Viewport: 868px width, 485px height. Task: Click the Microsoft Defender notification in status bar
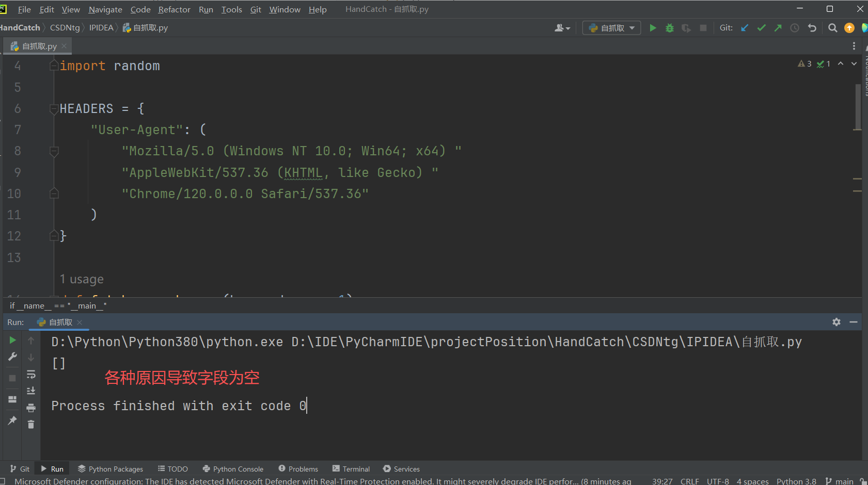pyautogui.click(x=323, y=481)
